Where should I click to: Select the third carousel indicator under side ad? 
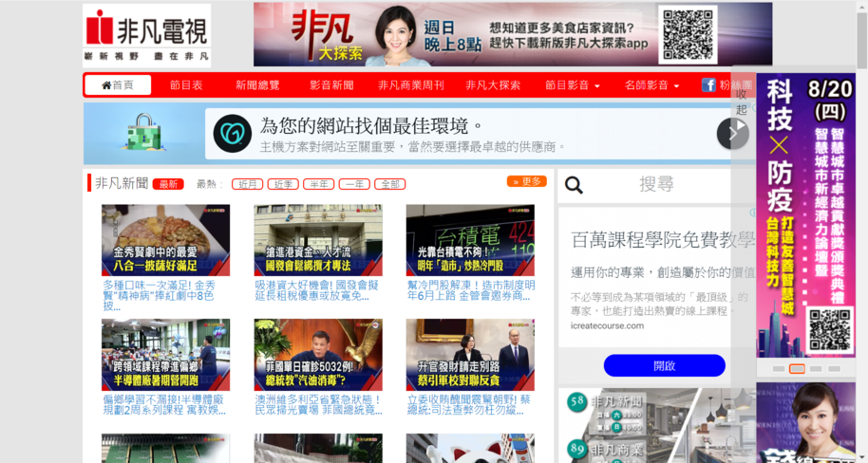coord(816,369)
